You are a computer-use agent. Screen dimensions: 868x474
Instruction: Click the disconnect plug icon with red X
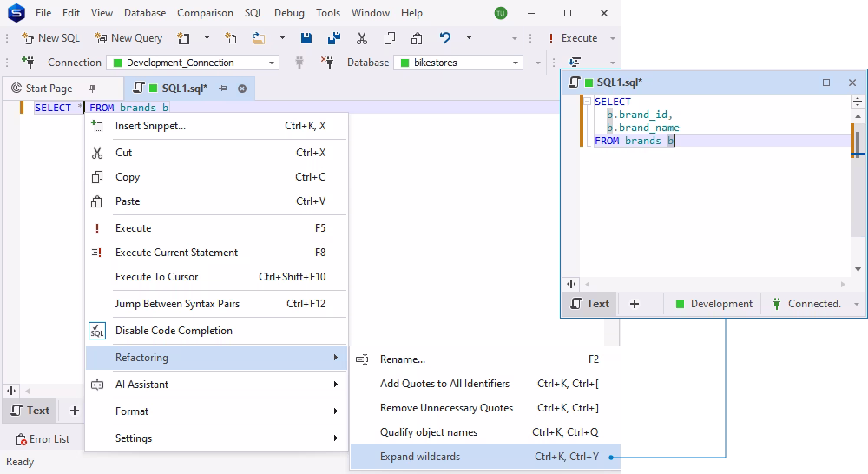327,62
